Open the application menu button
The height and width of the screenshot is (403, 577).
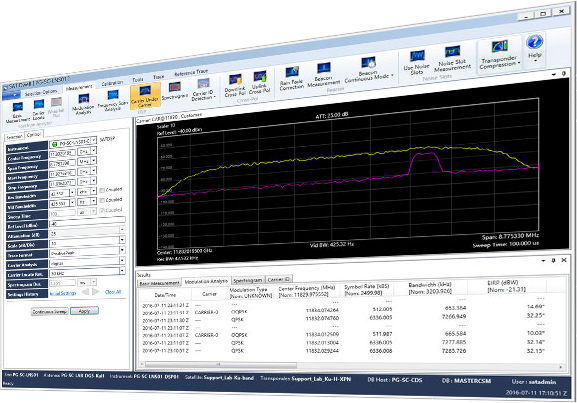coord(11,95)
